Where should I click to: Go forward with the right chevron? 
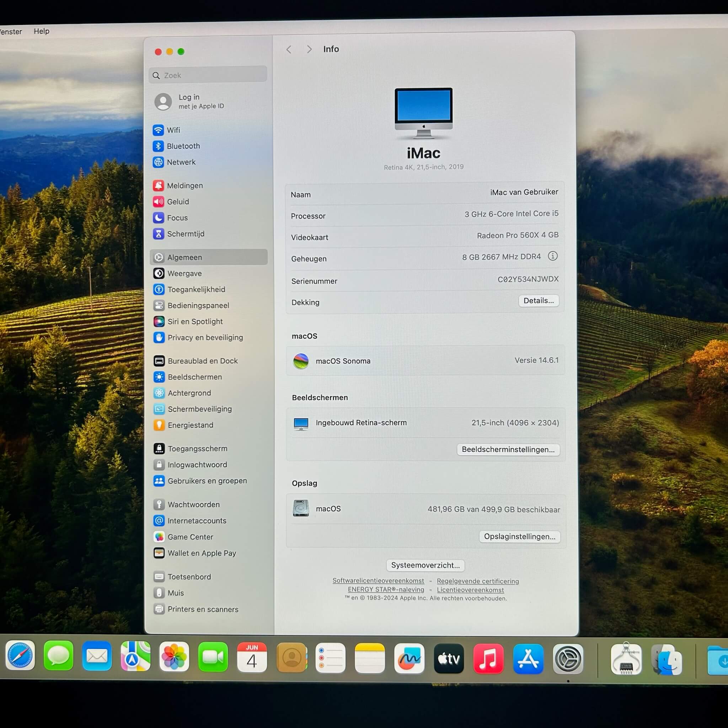(x=309, y=49)
